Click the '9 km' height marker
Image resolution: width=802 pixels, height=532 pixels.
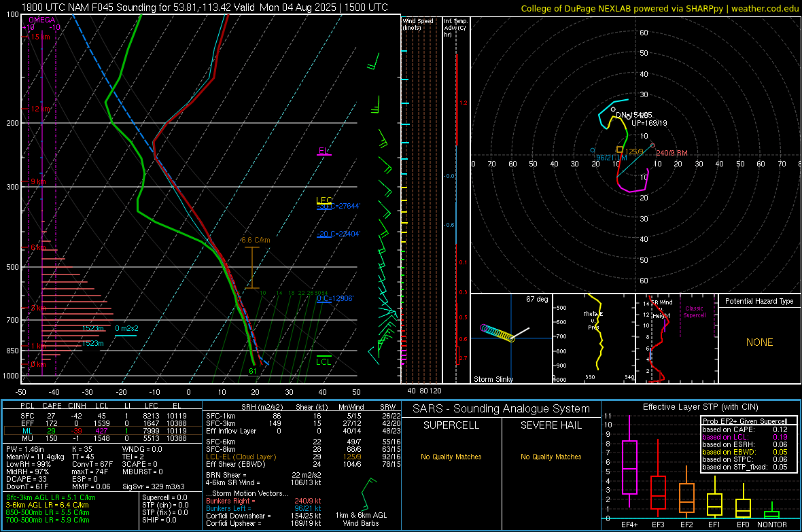click(38, 181)
